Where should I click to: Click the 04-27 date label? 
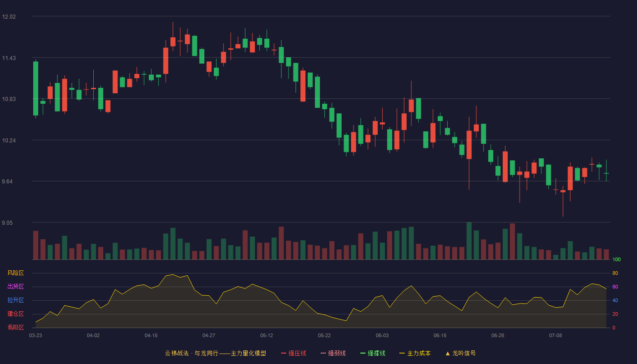click(209, 335)
